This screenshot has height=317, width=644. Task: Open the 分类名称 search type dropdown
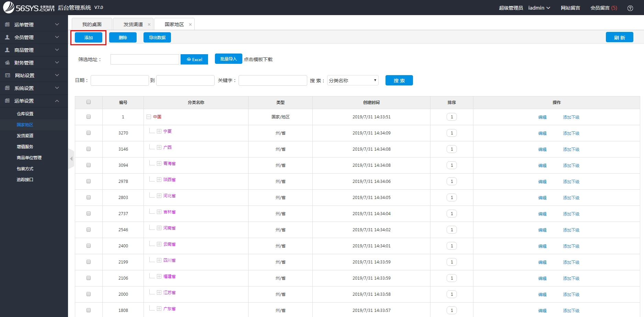353,80
